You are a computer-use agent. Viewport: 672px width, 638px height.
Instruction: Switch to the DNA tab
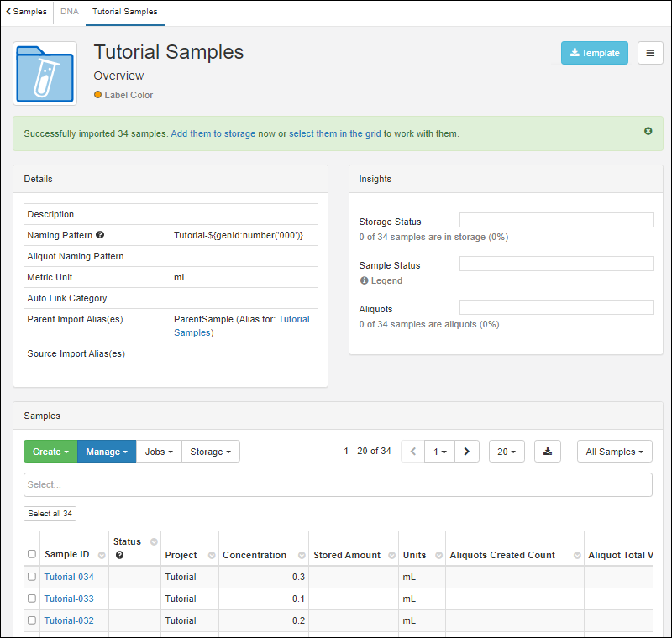pyautogui.click(x=69, y=12)
